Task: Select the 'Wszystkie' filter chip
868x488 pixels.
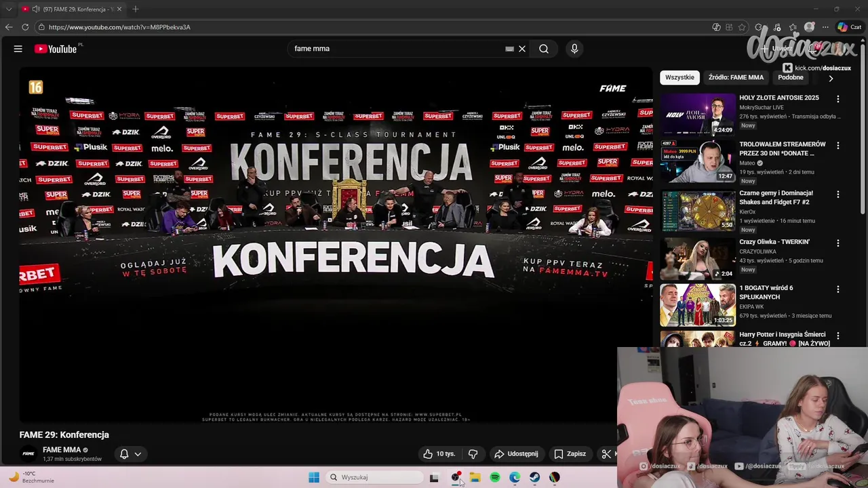Action: click(x=679, y=77)
